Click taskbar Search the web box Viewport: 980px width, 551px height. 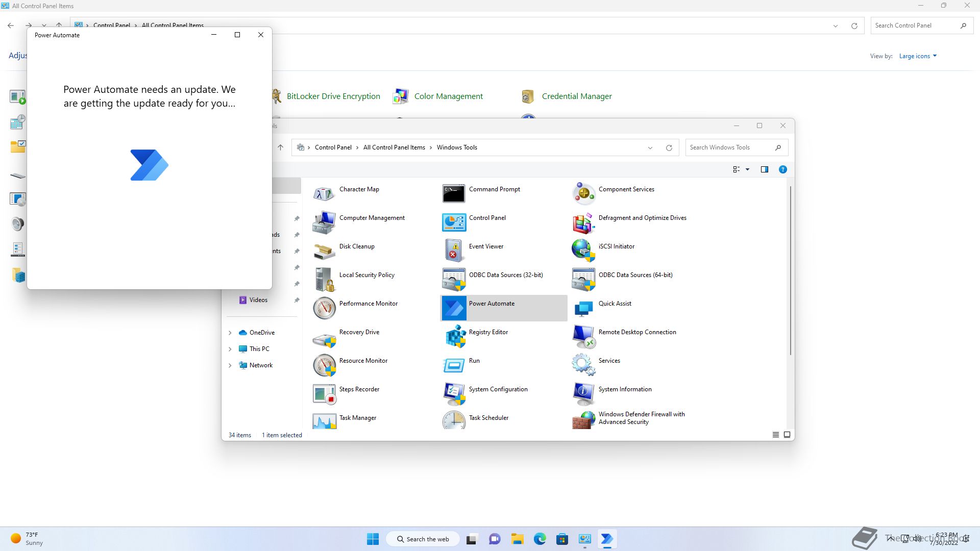(x=423, y=539)
